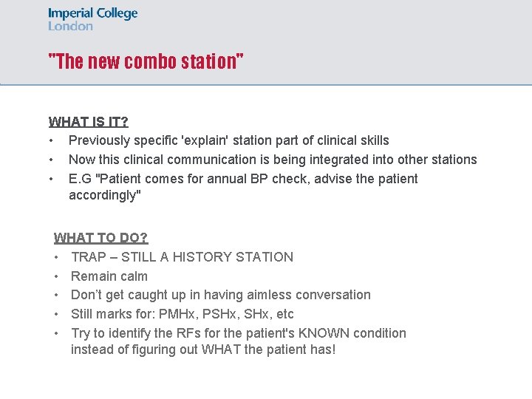
Task: Click the annual BP check example line
Action: (243, 179)
